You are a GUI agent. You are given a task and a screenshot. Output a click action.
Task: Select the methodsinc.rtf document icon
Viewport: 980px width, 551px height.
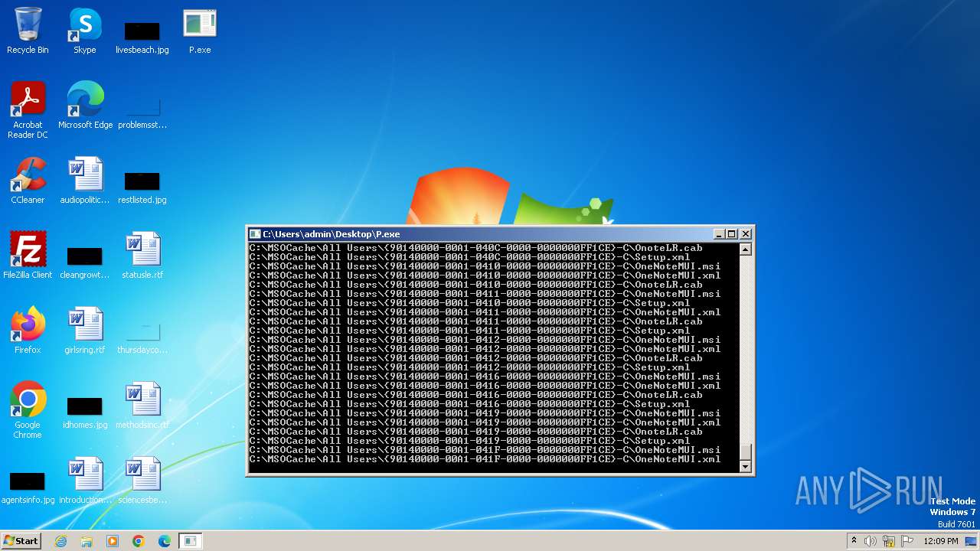142,406
